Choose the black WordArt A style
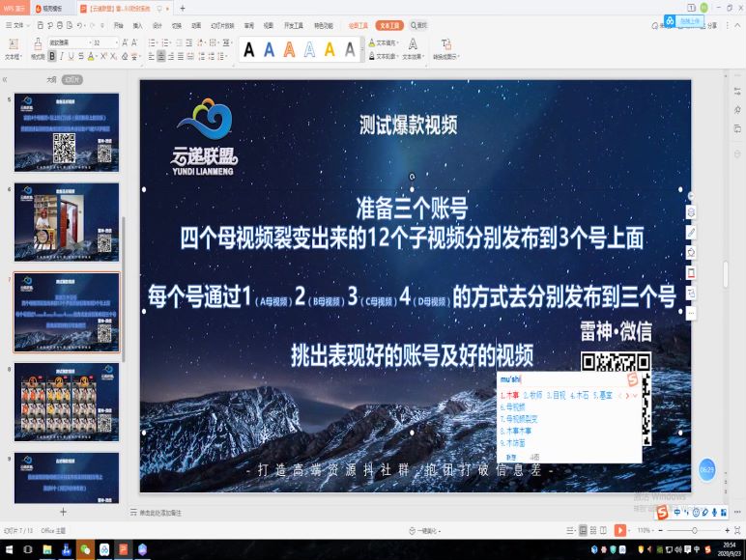 (x=248, y=49)
